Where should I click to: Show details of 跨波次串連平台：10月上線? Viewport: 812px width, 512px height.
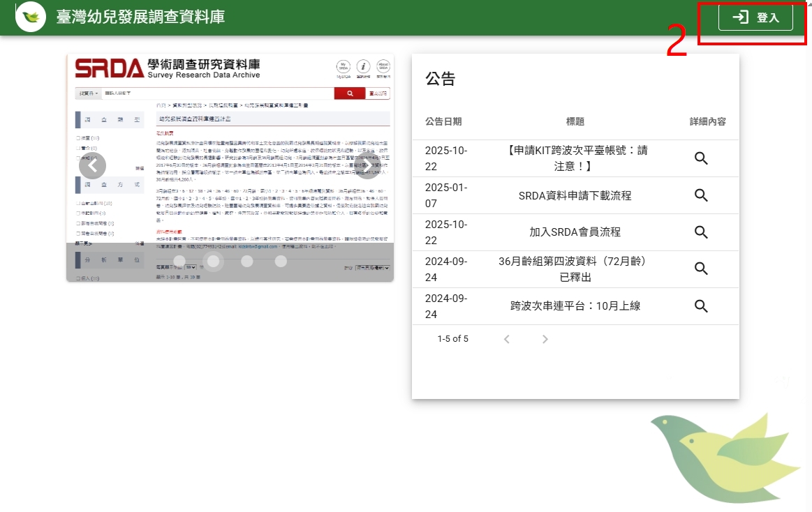coord(701,306)
